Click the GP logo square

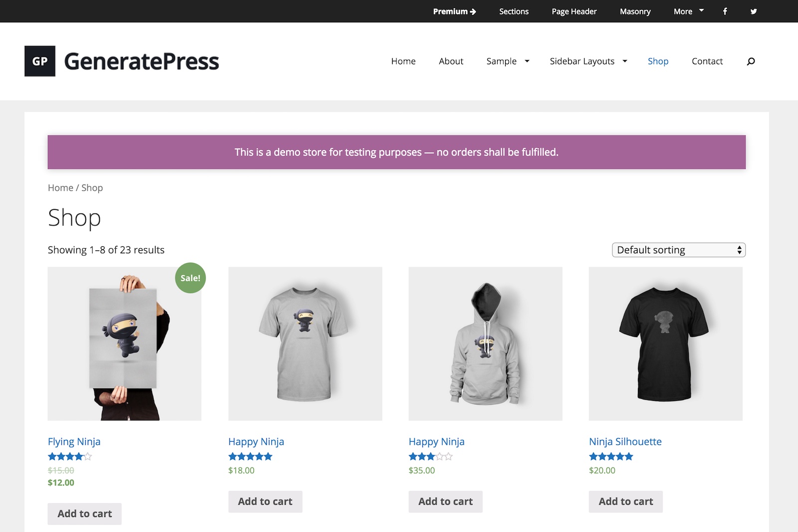pos(40,61)
